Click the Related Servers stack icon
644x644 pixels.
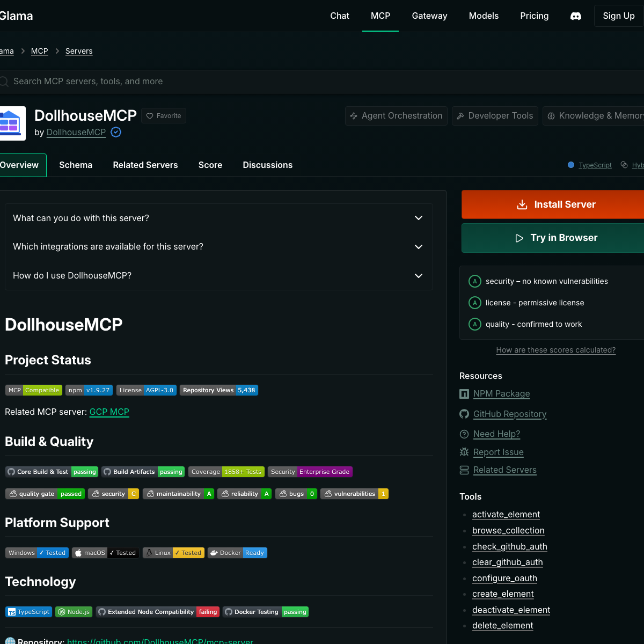[x=464, y=470]
